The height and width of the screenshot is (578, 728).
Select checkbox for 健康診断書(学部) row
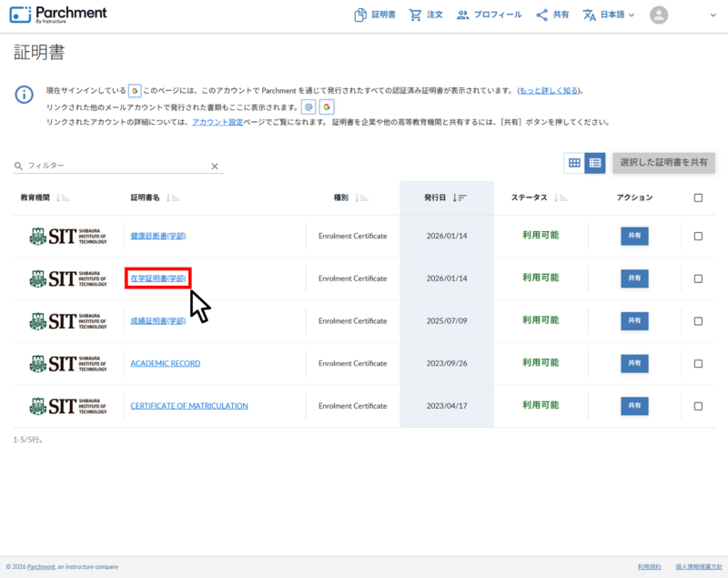coord(698,236)
